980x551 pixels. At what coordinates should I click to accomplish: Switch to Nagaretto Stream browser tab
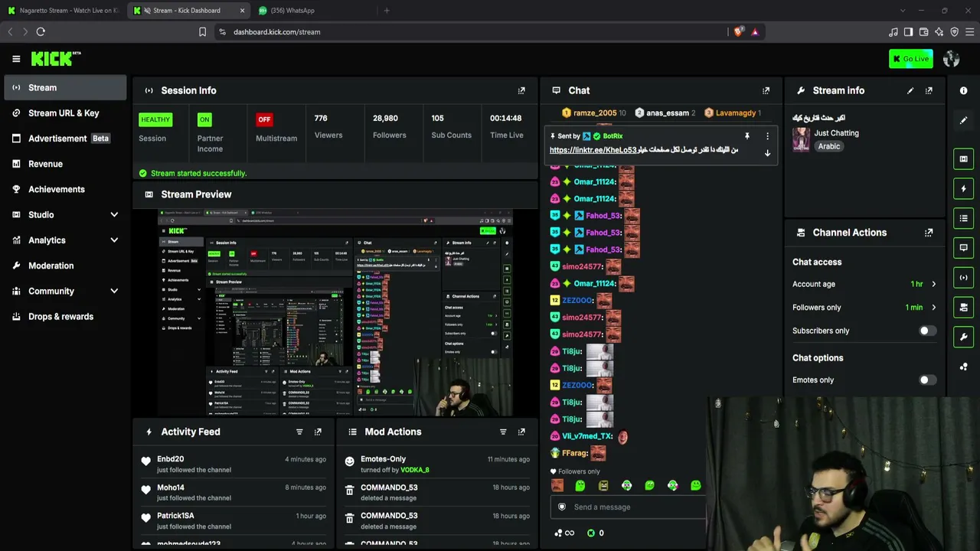tap(63, 11)
